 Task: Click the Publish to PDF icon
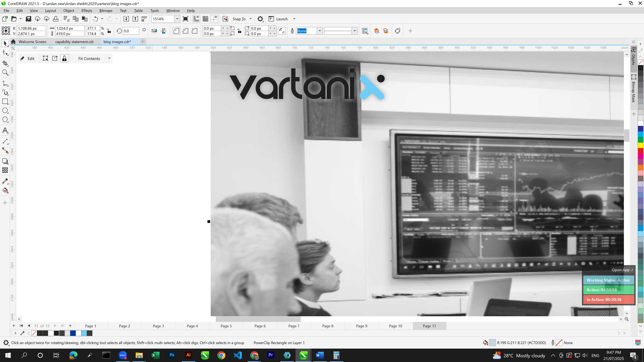click(144, 19)
